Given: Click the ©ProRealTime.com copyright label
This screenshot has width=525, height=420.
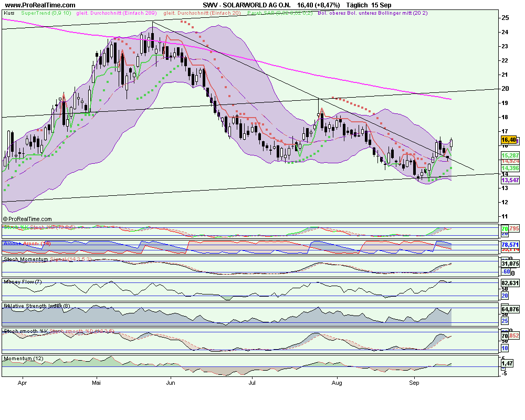Looking at the screenshot, I should click(27, 219).
